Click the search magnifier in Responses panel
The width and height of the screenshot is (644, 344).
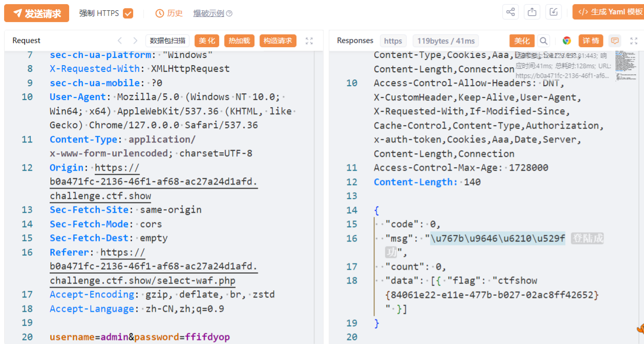coord(544,41)
